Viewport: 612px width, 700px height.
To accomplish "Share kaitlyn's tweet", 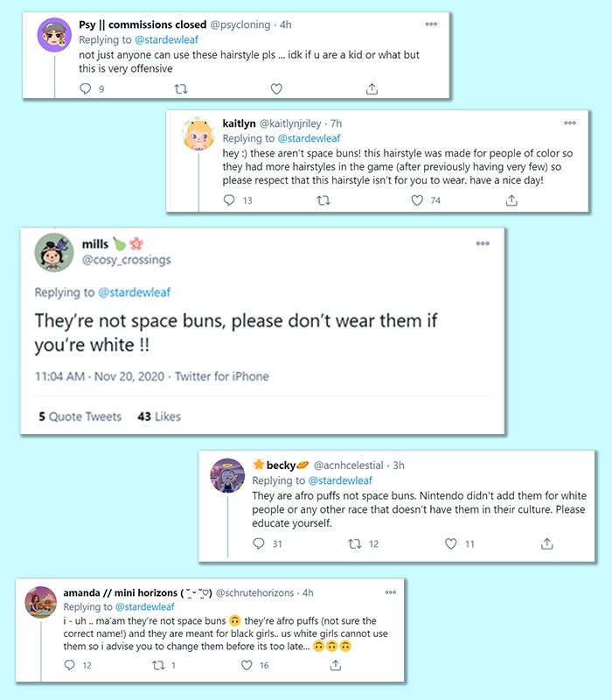I will 511,200.
